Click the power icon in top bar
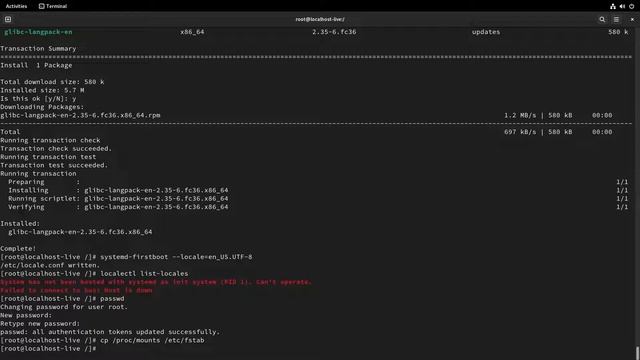This screenshot has width=640, height=360. pos(632,6)
